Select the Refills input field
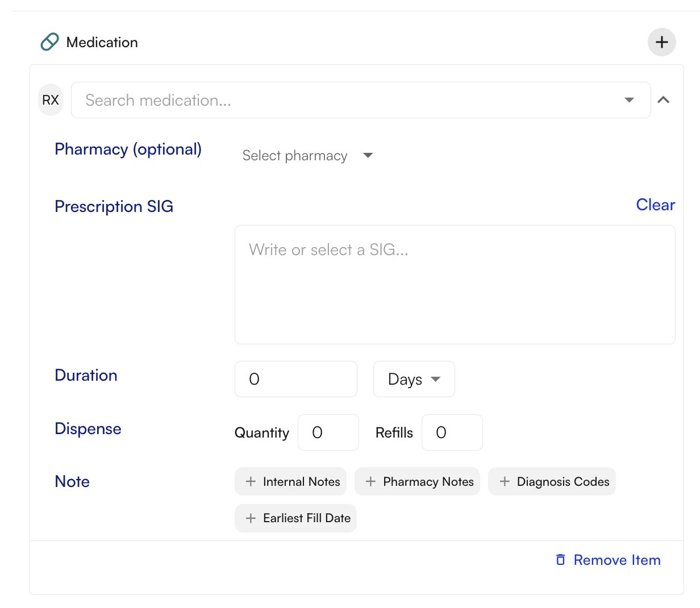The height and width of the screenshot is (608, 700). pos(452,432)
